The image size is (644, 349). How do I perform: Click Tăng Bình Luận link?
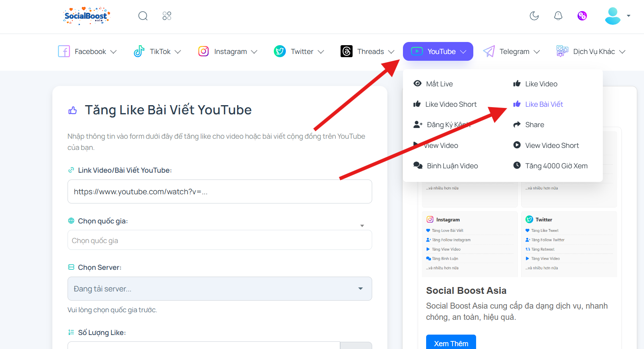445,259
